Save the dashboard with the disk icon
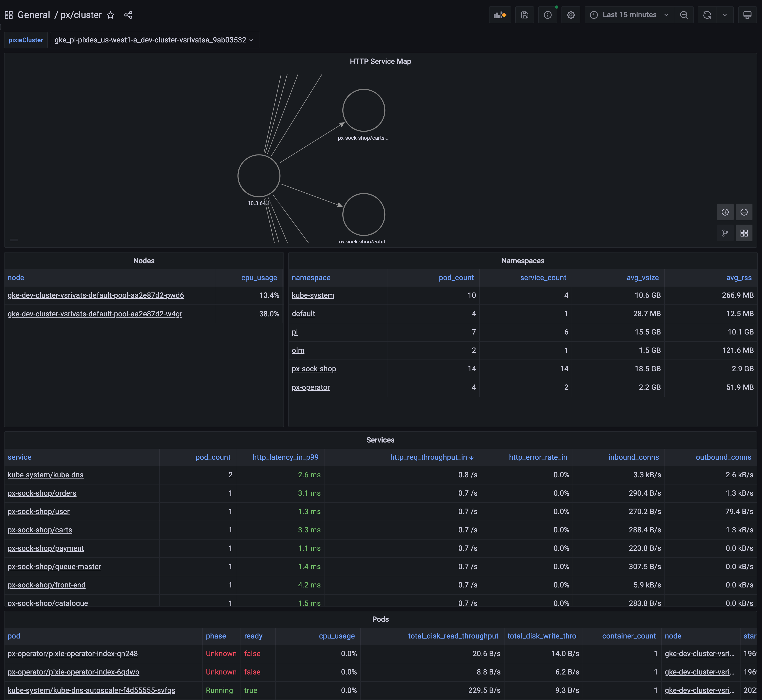Viewport: 762px width, 700px height. point(525,15)
